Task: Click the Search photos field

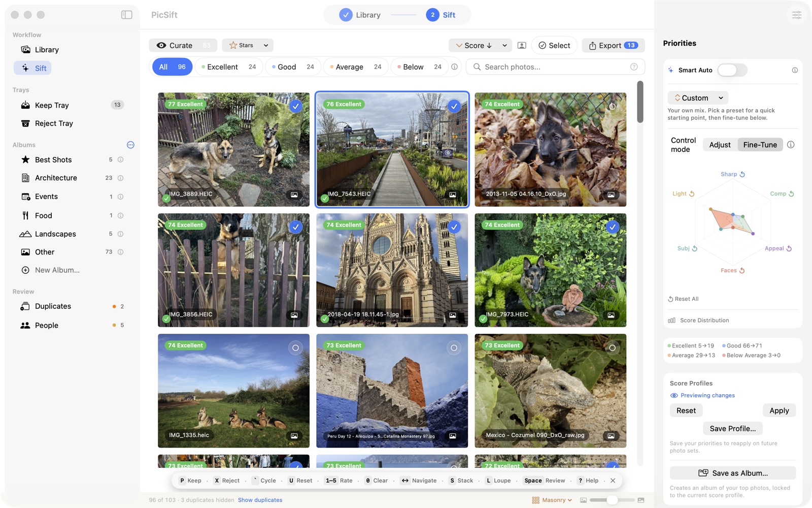Action: coord(555,67)
